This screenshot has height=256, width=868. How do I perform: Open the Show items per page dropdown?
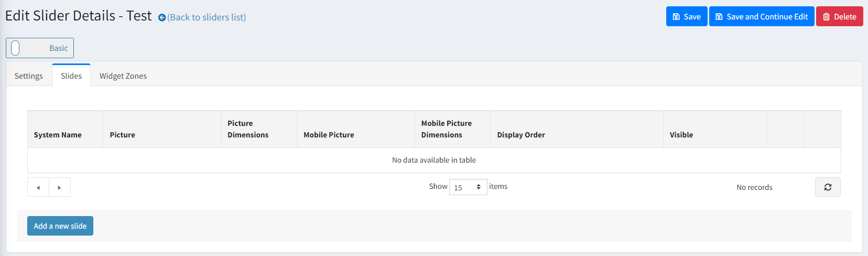tap(468, 187)
